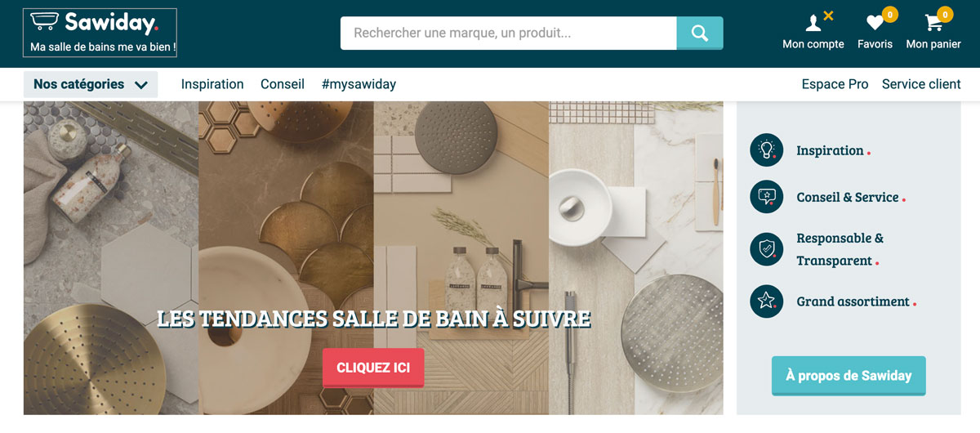Focus the Rechercher une marque search field
This screenshot has height=433, width=980.
coord(509,33)
